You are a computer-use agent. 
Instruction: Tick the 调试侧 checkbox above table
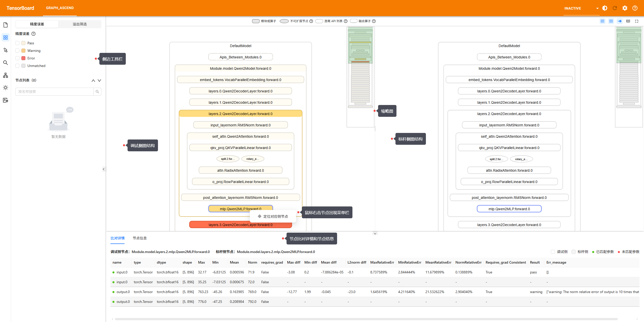pos(553,252)
